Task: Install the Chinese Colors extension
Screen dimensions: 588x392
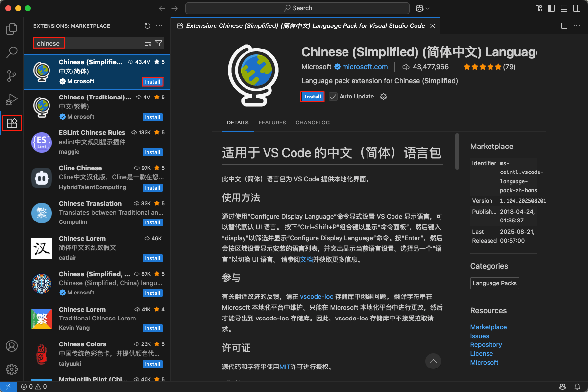Action: click(152, 364)
